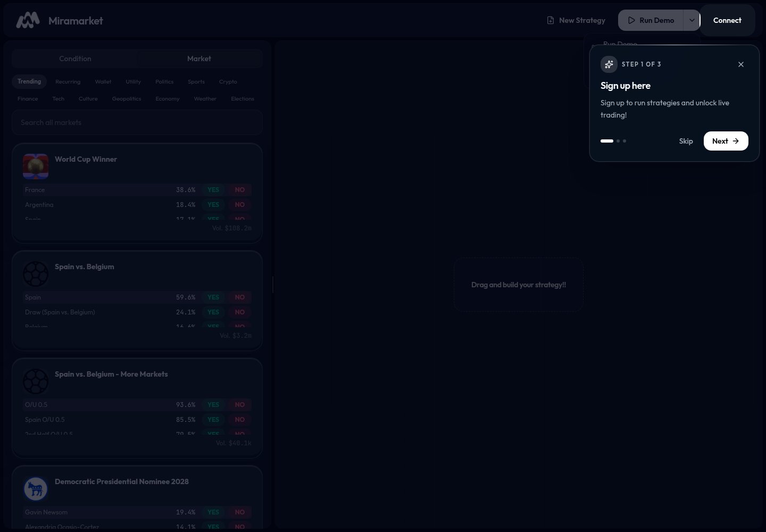Click NO for Spain in Spain vs. Belgium
This screenshot has width=766, height=532.
(240, 297)
